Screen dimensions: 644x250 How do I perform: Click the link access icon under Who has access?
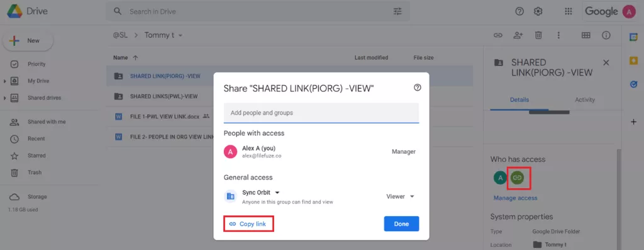click(517, 178)
